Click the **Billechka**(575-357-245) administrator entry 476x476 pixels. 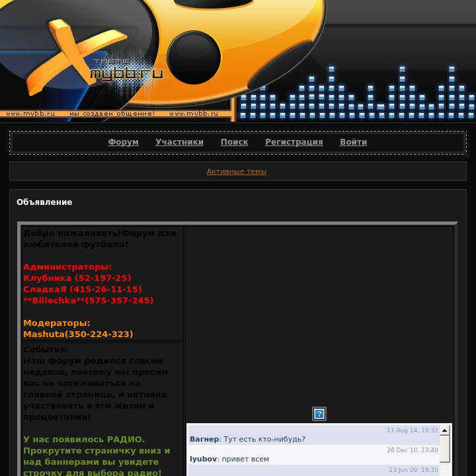pos(89,301)
